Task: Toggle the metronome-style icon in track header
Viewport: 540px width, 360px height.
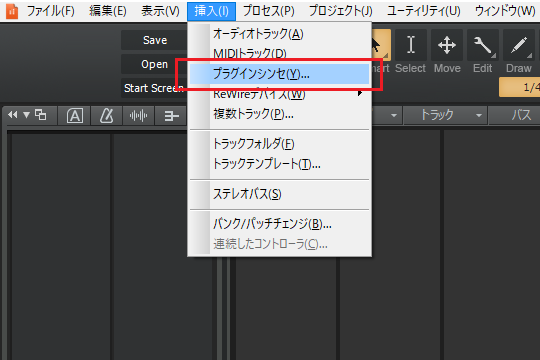Action: [106, 115]
